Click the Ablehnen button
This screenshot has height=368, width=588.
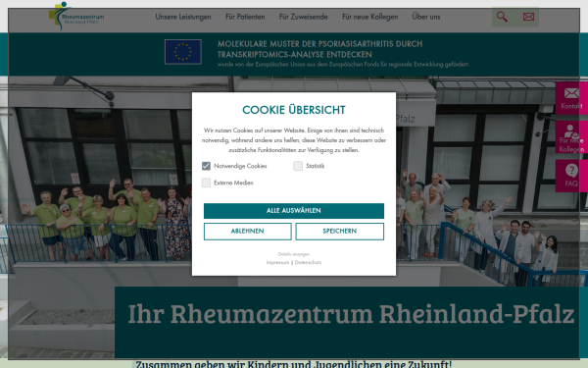(248, 232)
